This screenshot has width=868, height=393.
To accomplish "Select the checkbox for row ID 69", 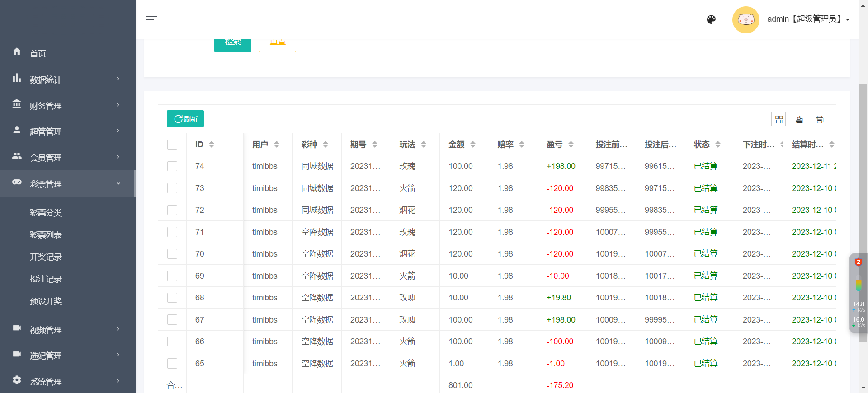I will coord(172,276).
